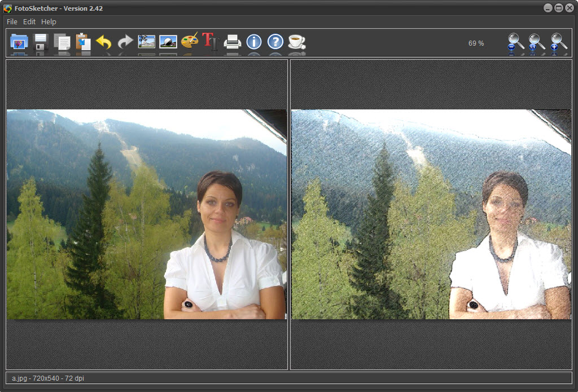Click the edit source image icon
The height and width of the screenshot is (392, 578).
(x=168, y=42)
